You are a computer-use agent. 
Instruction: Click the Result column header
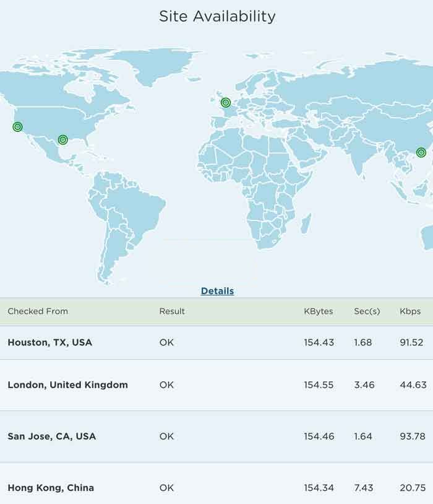pyautogui.click(x=172, y=311)
